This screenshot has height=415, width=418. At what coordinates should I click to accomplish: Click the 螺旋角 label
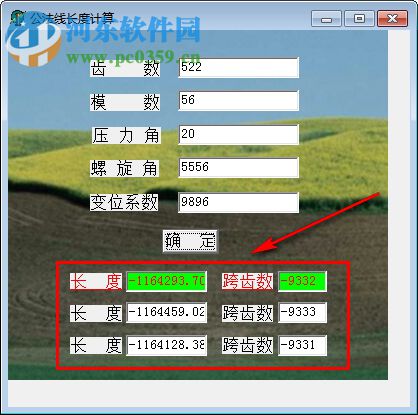125,168
